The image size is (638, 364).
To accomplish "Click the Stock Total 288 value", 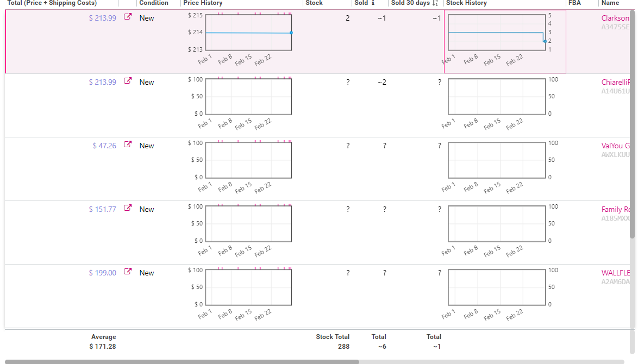I will 343,347.
